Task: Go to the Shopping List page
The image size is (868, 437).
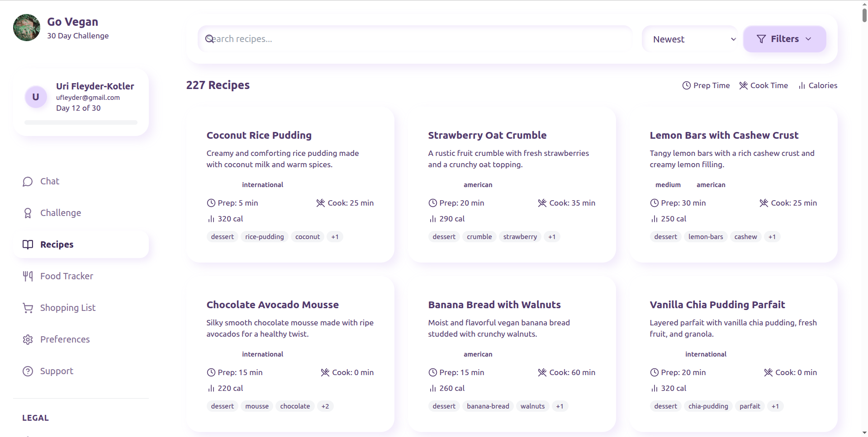Action: [x=67, y=308]
